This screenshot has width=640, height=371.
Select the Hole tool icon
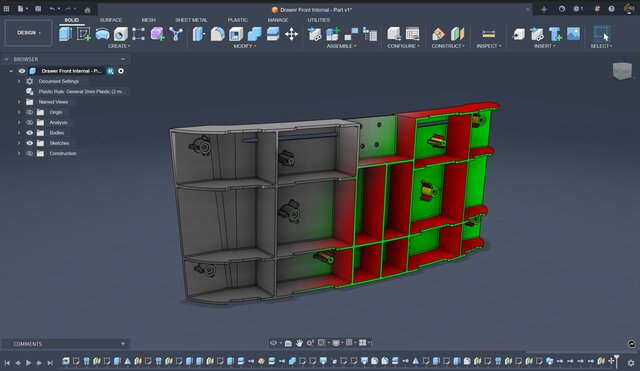click(x=120, y=34)
